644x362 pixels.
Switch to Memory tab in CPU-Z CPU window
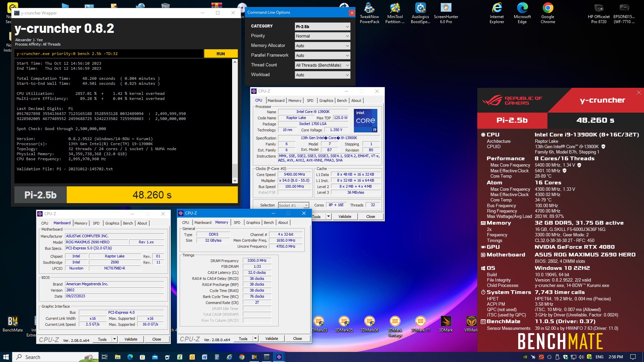(294, 101)
